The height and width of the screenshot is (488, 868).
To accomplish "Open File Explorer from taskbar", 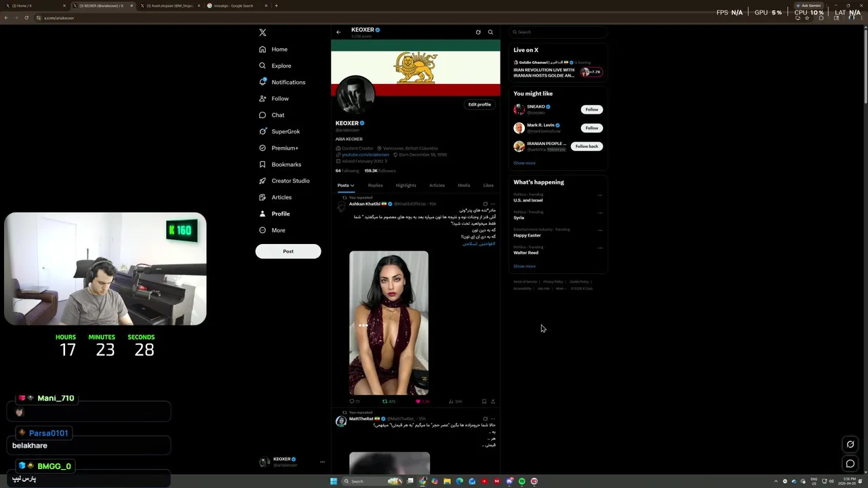I will pyautogui.click(x=447, y=481).
